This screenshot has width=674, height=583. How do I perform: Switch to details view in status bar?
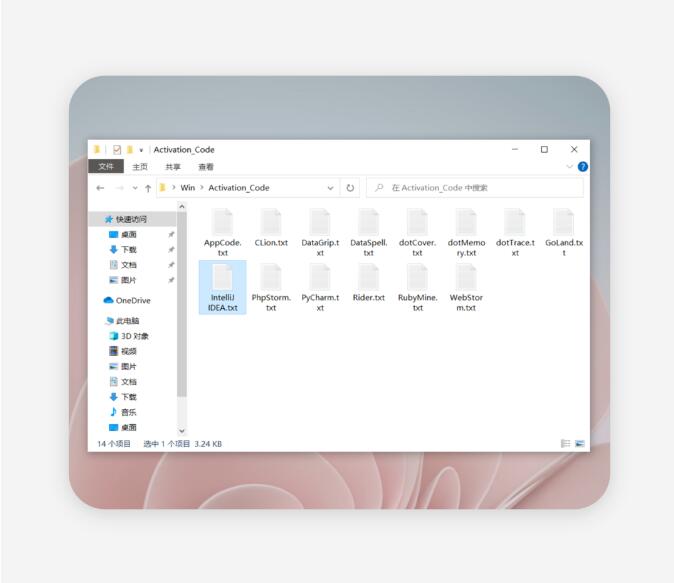click(566, 443)
